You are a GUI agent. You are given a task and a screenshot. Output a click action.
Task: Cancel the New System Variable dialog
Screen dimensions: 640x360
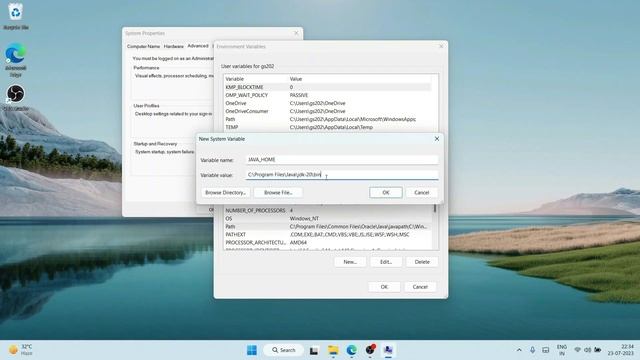[x=422, y=193]
